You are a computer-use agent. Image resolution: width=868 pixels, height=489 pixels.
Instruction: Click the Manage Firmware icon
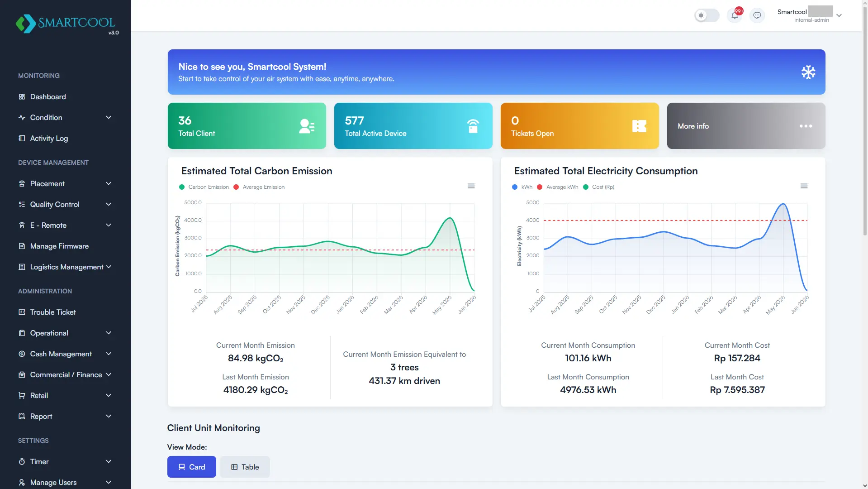22,246
